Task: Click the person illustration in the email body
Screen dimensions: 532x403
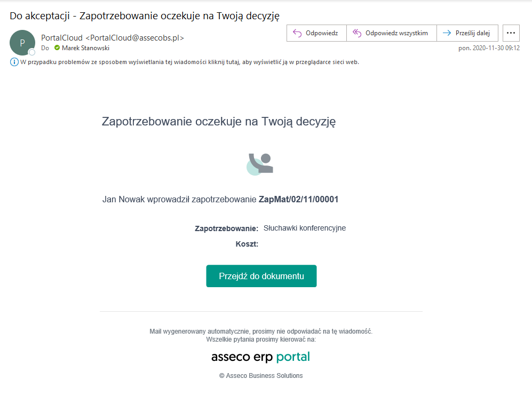Action: click(260, 163)
